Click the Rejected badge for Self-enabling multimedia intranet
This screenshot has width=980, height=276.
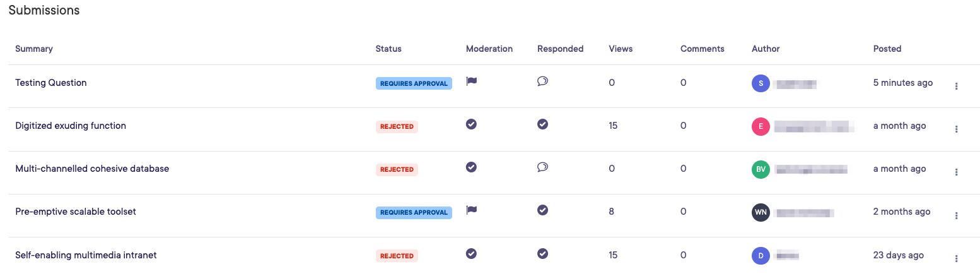point(397,256)
